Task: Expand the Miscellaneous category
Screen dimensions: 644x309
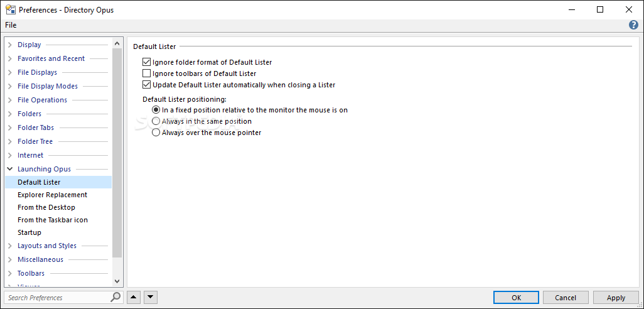Action: pyautogui.click(x=10, y=259)
